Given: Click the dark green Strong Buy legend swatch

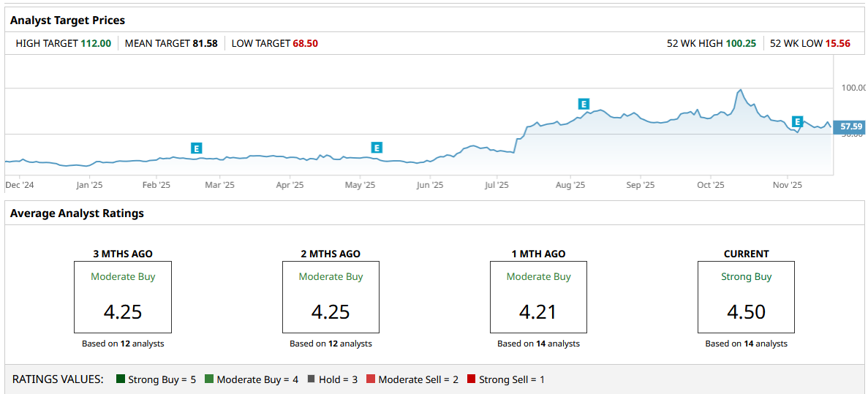Looking at the screenshot, I should 121,379.
